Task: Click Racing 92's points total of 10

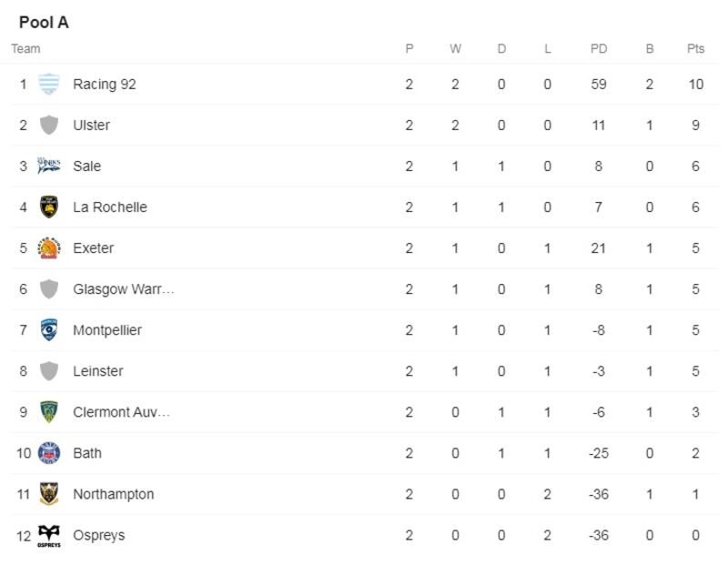Action: pyautogui.click(x=695, y=85)
